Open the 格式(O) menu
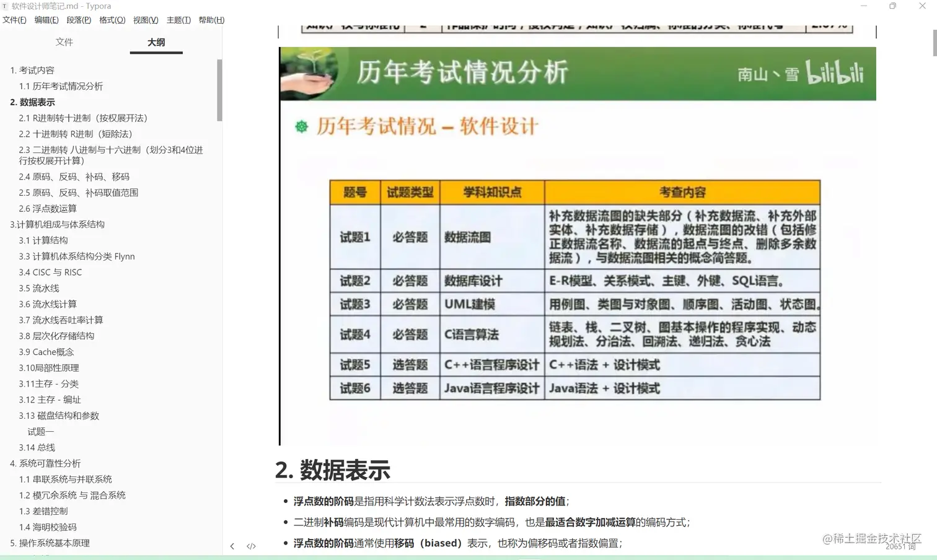This screenshot has height=560, width=937. [112, 20]
